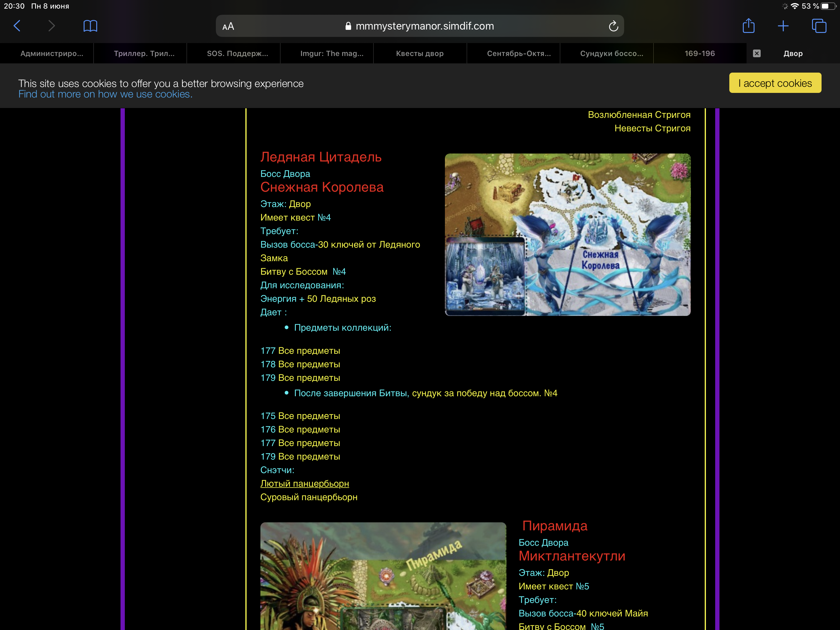Image resolution: width=840 pixels, height=630 pixels.
Task: Open the AA reader text-size menu
Action: 228,26
